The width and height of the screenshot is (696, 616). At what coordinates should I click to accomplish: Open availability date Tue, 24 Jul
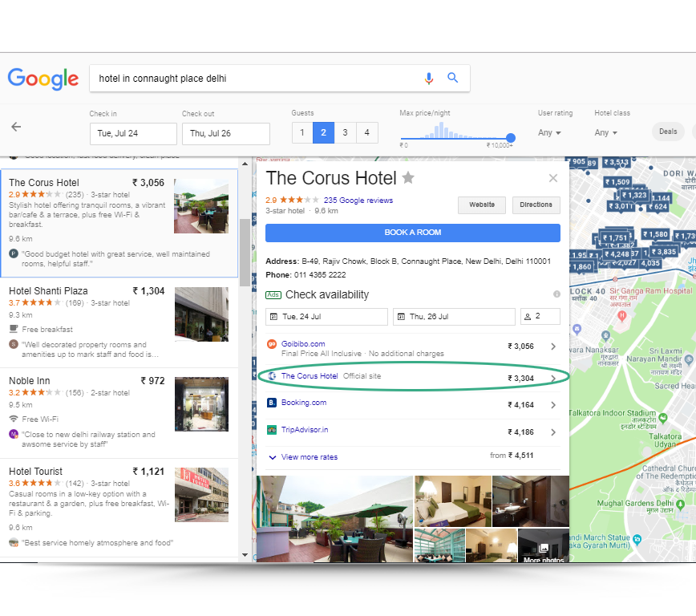[x=326, y=317]
